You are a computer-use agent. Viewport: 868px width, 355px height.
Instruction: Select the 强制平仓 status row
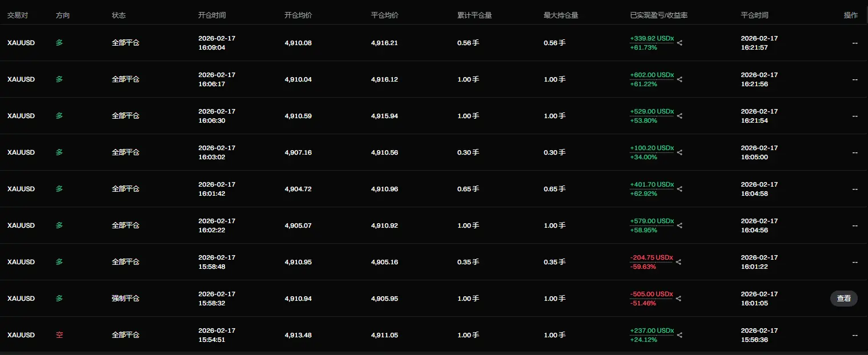(x=434, y=298)
